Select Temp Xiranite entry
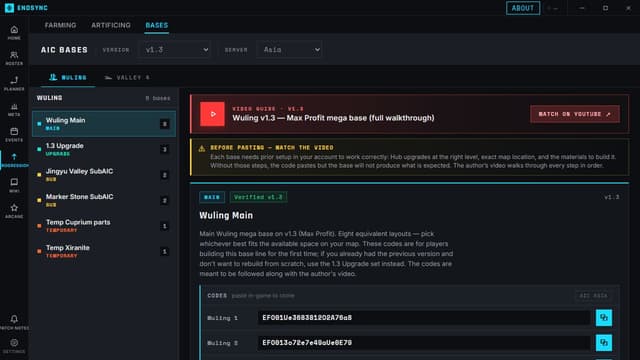 tap(104, 251)
